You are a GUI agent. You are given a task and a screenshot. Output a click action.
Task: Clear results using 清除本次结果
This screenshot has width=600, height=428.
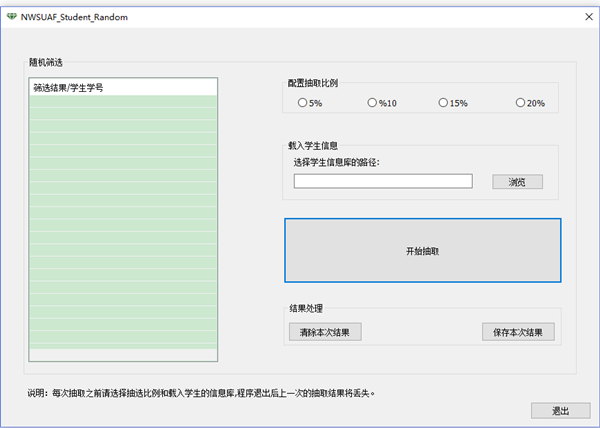[324, 332]
